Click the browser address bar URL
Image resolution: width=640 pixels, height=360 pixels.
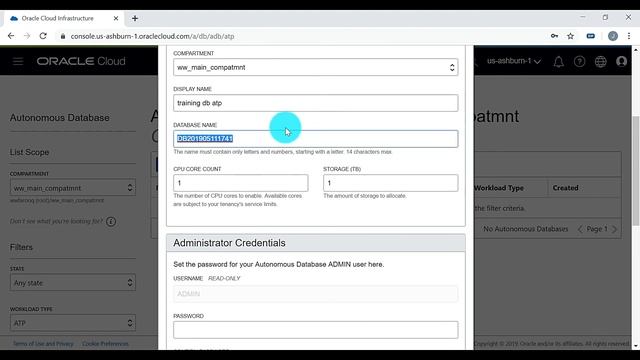coord(152,36)
